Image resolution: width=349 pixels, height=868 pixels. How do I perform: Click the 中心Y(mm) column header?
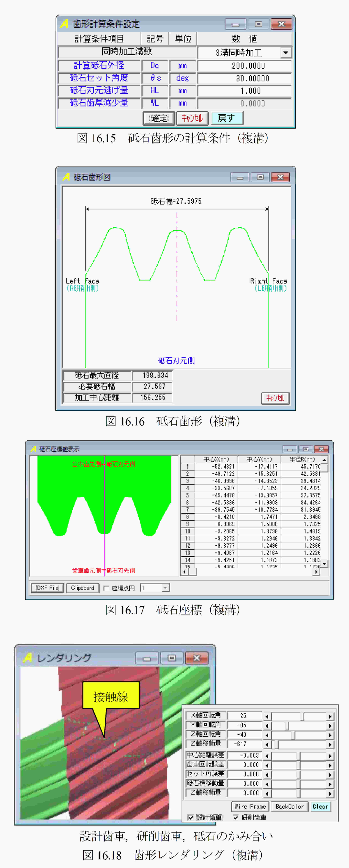tap(259, 459)
